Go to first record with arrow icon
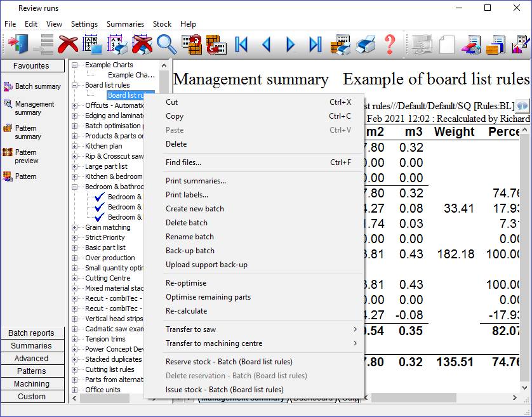This screenshot has width=532, height=417. 241,44
